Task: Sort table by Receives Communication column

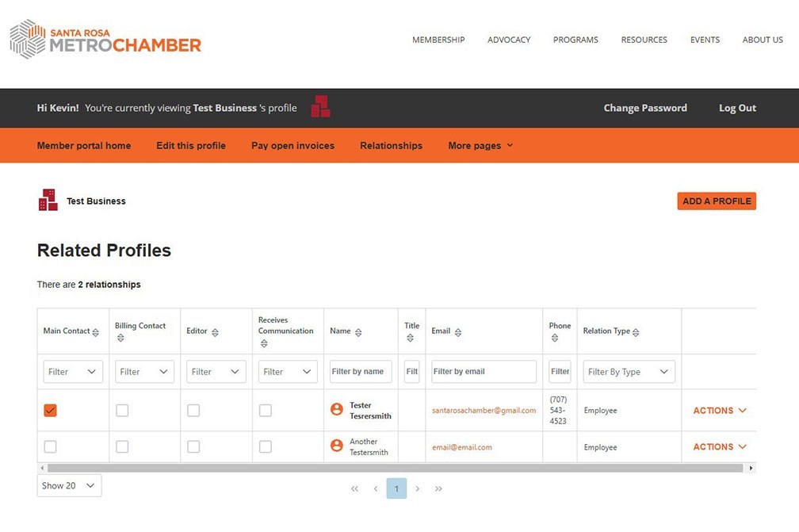Action: 264,343
